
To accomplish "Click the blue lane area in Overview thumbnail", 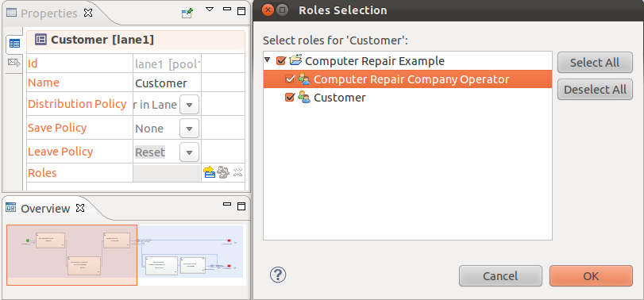I will [190, 251].
